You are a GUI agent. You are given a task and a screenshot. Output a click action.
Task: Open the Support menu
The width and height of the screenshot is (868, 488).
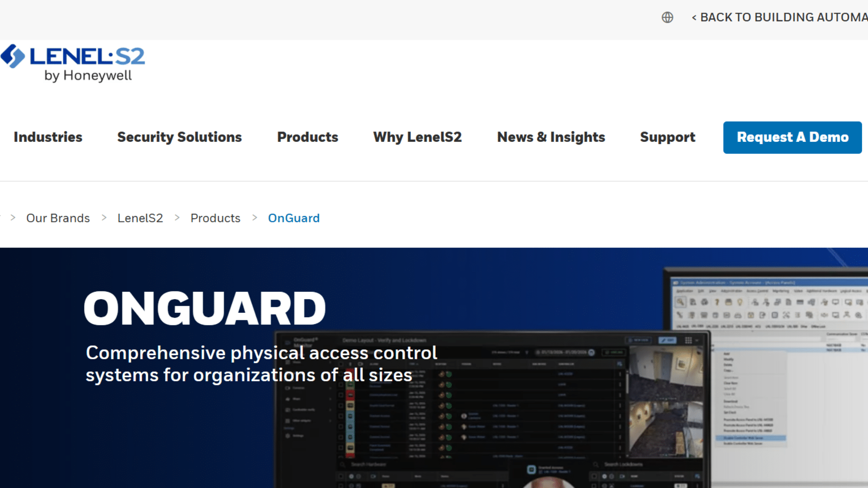tap(668, 137)
